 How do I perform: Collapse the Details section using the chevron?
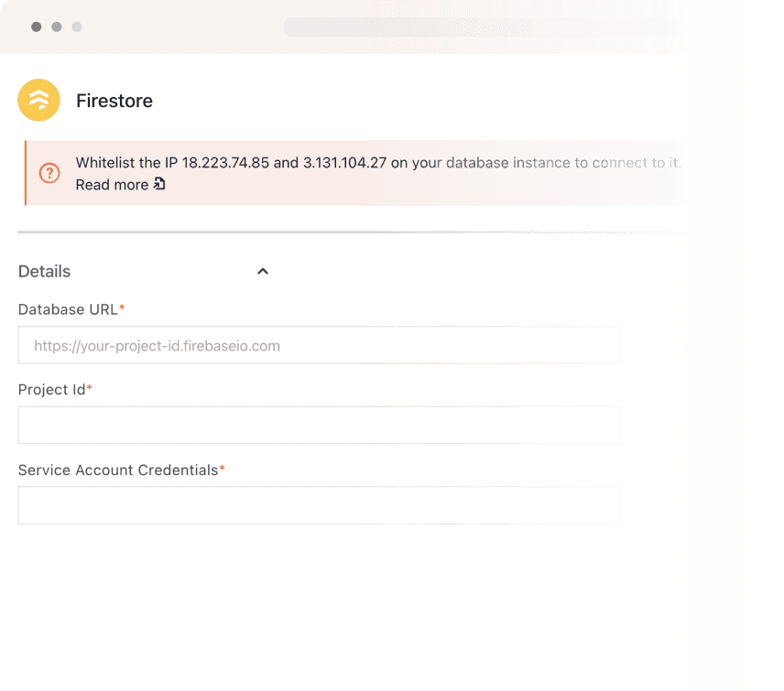263,271
